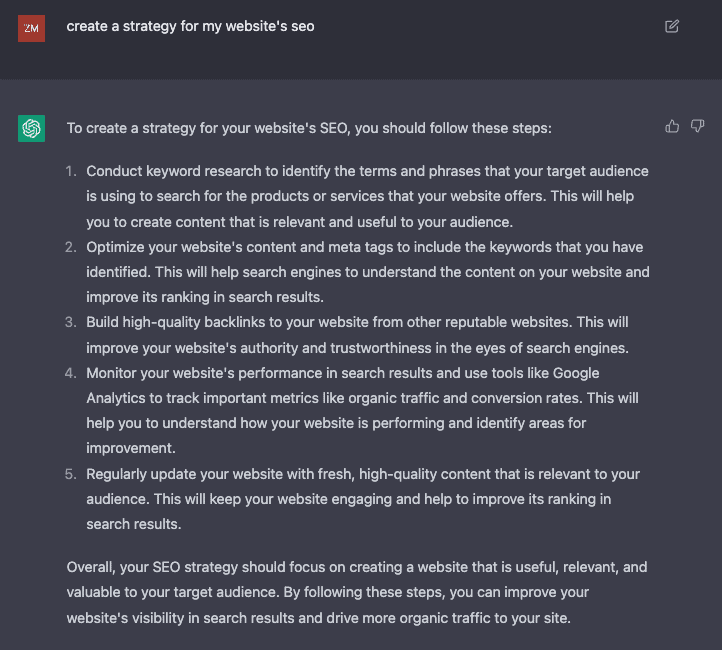The height and width of the screenshot is (650, 722).
Task: Click the green ChatGPT logo avatar
Action: (x=31, y=128)
